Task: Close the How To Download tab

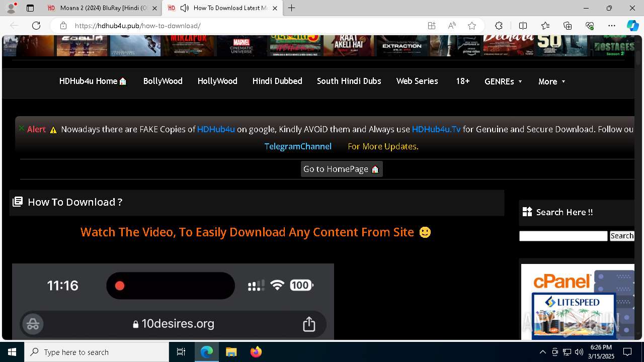Action: point(275,8)
